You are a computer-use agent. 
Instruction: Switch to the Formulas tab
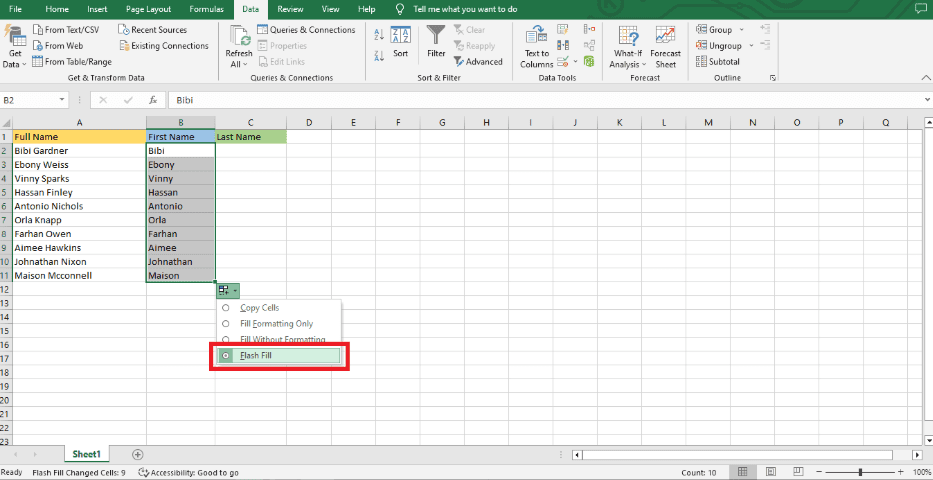(x=206, y=10)
